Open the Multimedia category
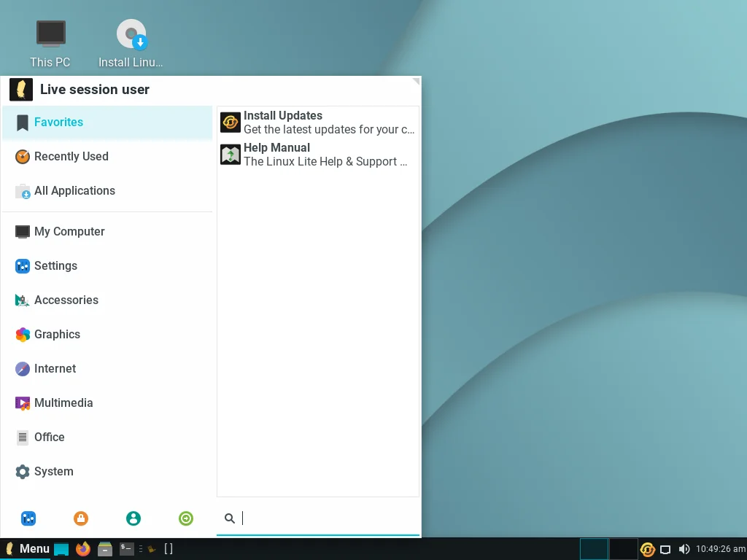747x560 pixels. click(107, 402)
